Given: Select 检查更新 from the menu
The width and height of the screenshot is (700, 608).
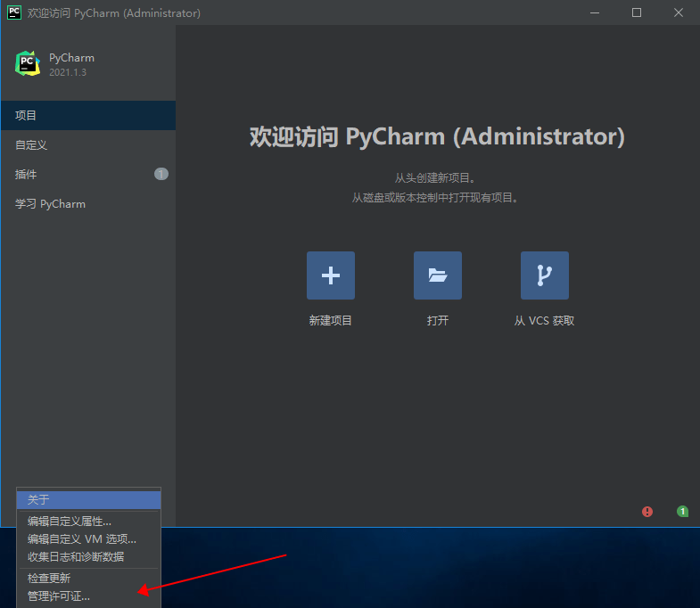Looking at the screenshot, I should click(x=49, y=579).
